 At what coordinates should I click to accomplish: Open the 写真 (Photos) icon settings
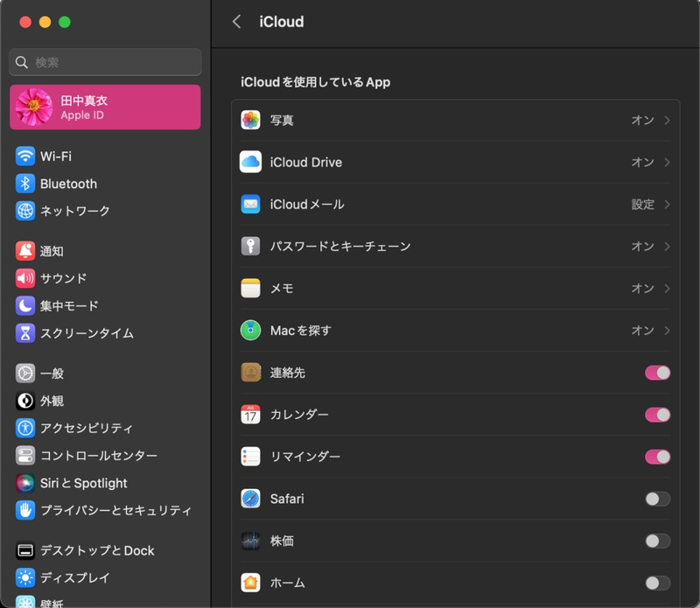(252, 120)
